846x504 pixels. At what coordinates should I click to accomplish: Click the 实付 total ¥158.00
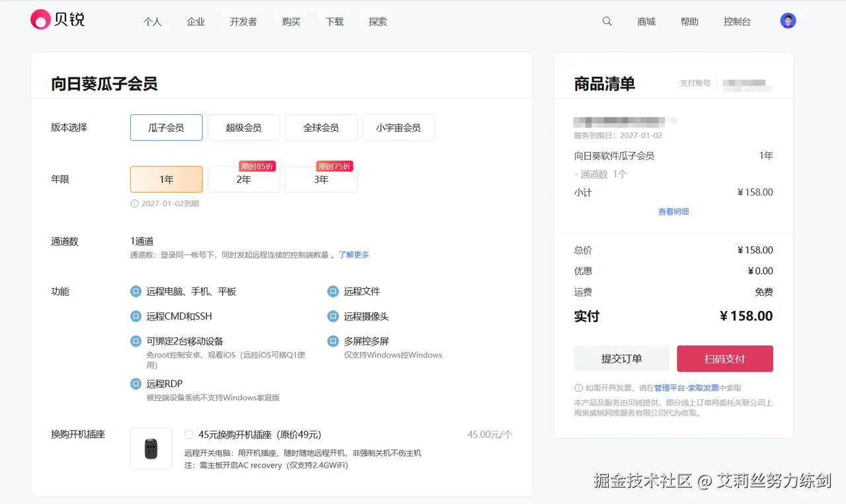click(x=746, y=316)
